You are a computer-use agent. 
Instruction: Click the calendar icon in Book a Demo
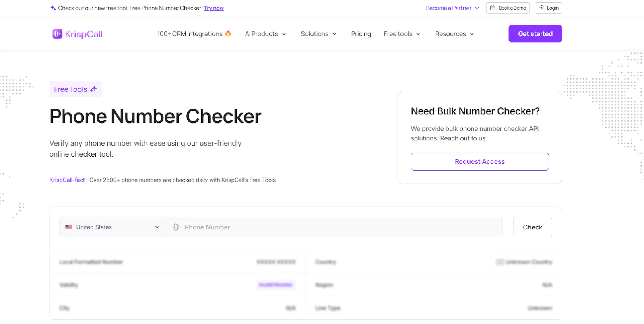pos(493,8)
